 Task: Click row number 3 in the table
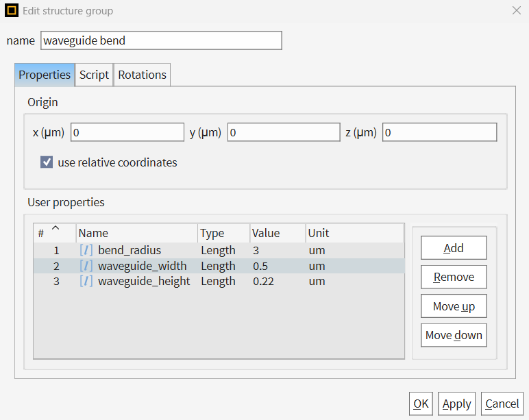56,282
